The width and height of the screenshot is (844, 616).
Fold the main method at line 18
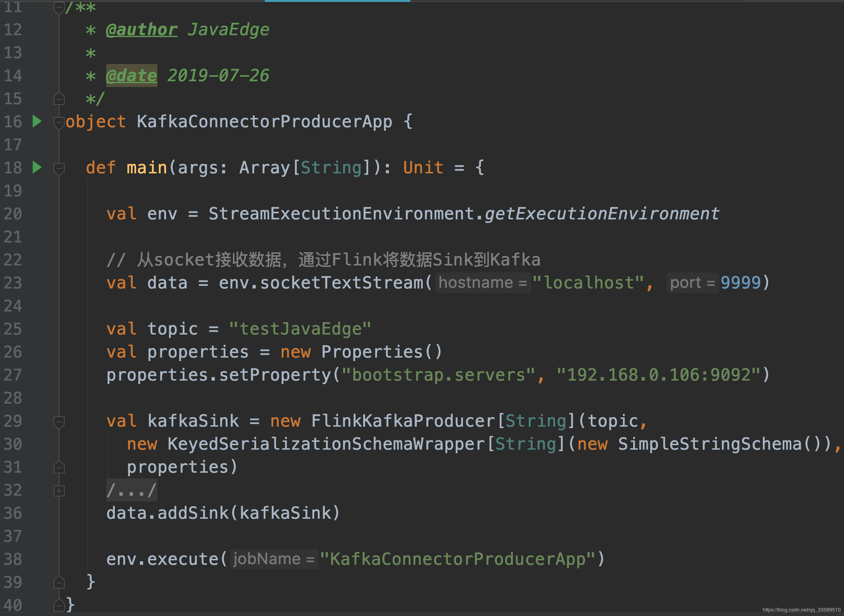click(59, 169)
